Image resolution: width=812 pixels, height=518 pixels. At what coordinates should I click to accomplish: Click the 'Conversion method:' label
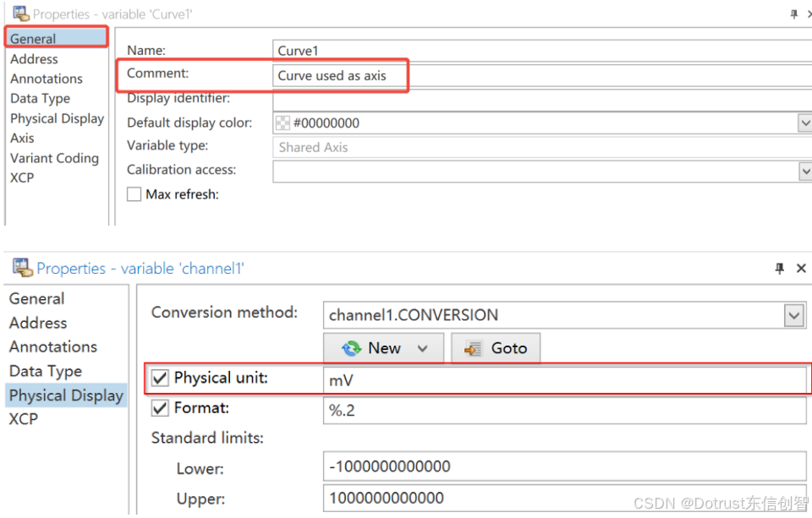pos(224,312)
